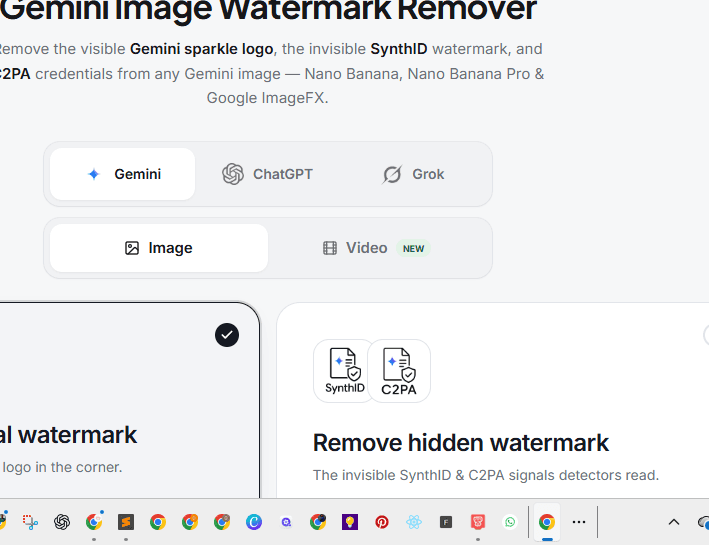Click the "logo in the corner." caption
The width and height of the screenshot is (709, 545).
point(62,467)
